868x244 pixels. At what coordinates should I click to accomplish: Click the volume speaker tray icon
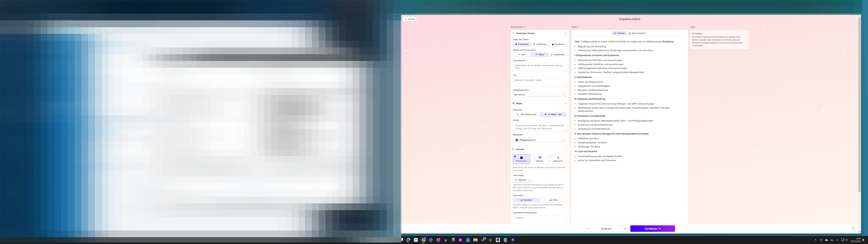click(x=847, y=240)
